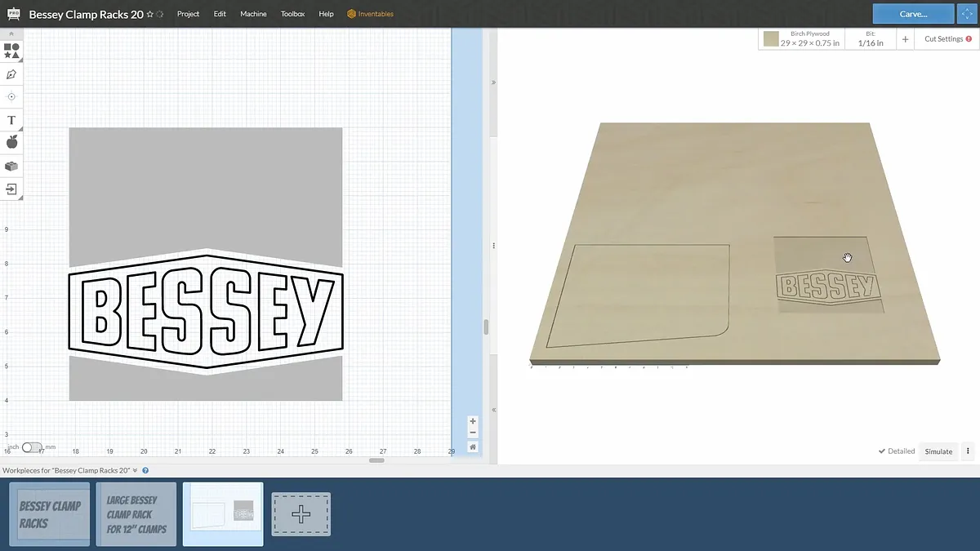Open the Shapes tool palette
This screenshot has width=980, height=551.
[11, 51]
